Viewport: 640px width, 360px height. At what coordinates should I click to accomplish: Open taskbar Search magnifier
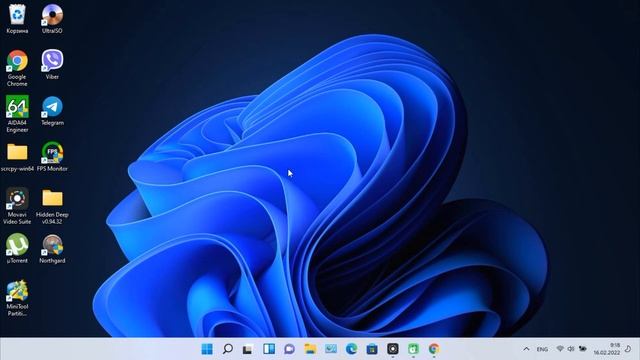pyautogui.click(x=228, y=349)
